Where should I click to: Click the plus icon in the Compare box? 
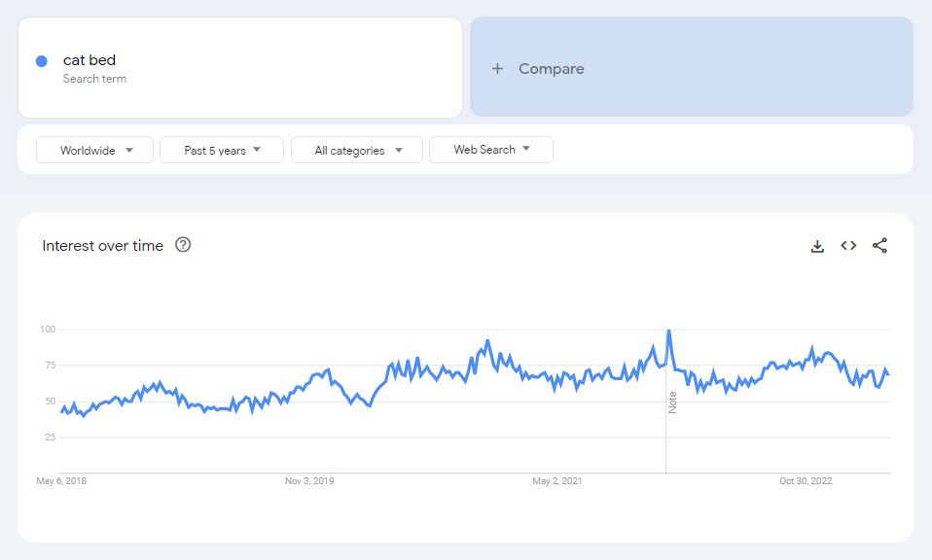click(x=498, y=68)
